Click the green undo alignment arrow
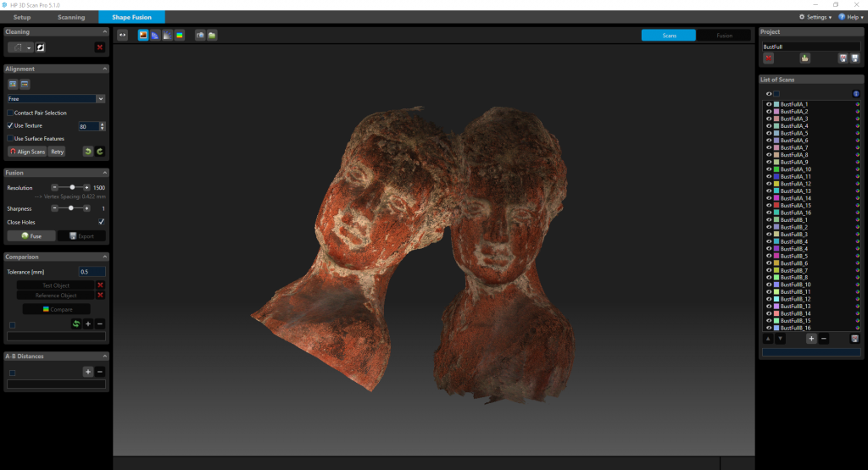This screenshot has height=470, width=868. (x=87, y=152)
